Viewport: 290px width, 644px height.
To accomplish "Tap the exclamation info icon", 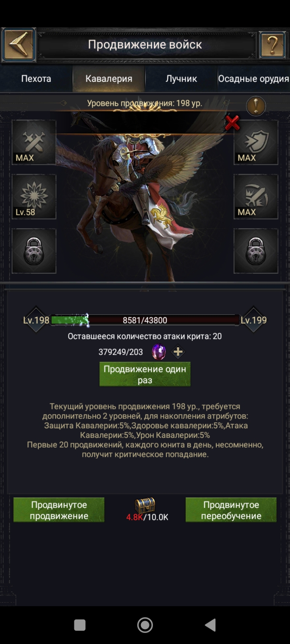I will (256, 106).
